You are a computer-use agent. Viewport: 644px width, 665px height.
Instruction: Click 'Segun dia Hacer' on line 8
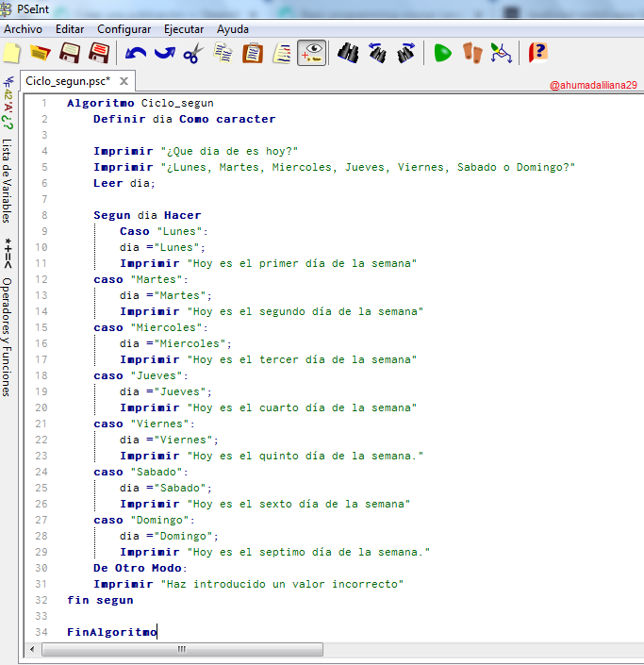147,215
